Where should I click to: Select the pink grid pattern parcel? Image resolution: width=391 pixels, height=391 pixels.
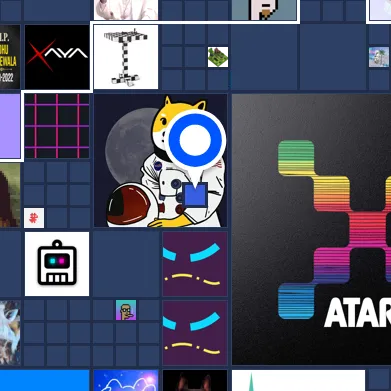tap(57, 126)
